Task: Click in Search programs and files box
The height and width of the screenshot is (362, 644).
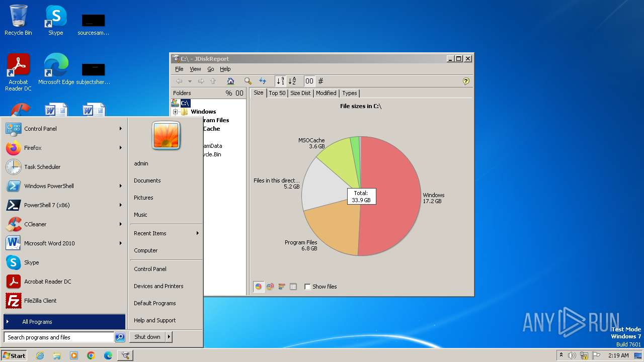Action: click(x=59, y=337)
